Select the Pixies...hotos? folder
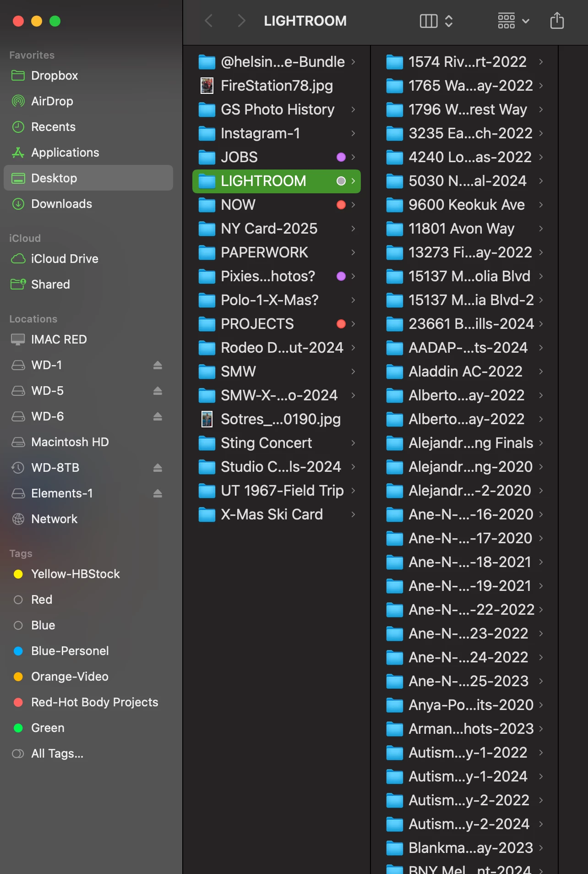The height and width of the screenshot is (874, 588). [277, 276]
